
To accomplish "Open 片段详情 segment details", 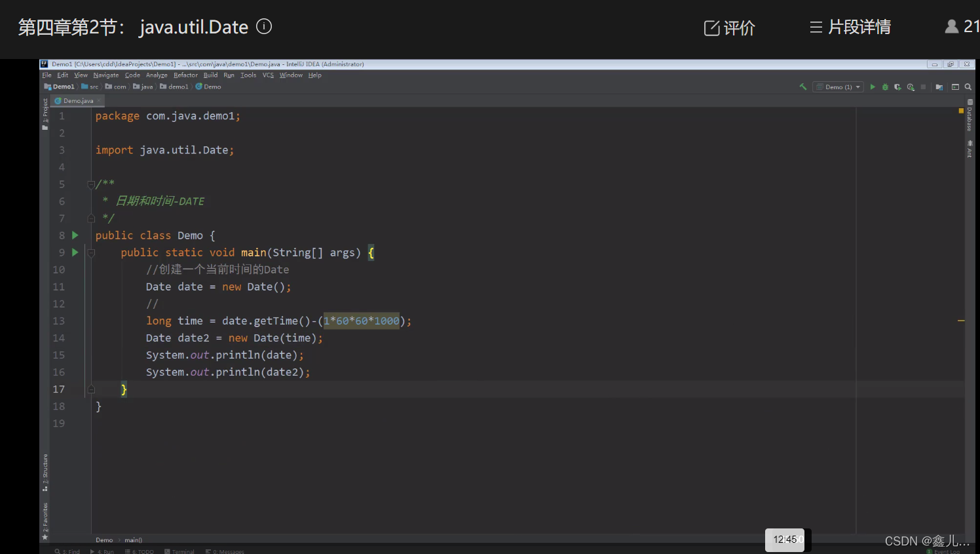I will pos(850,27).
